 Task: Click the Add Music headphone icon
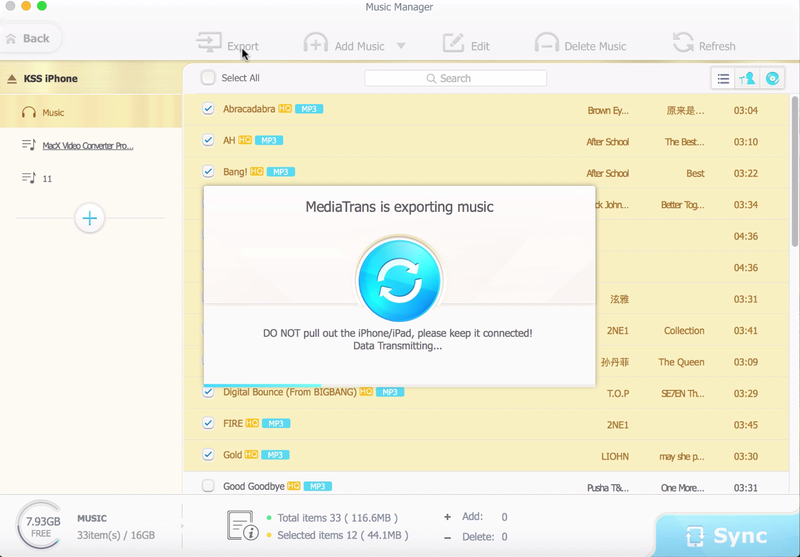(316, 43)
